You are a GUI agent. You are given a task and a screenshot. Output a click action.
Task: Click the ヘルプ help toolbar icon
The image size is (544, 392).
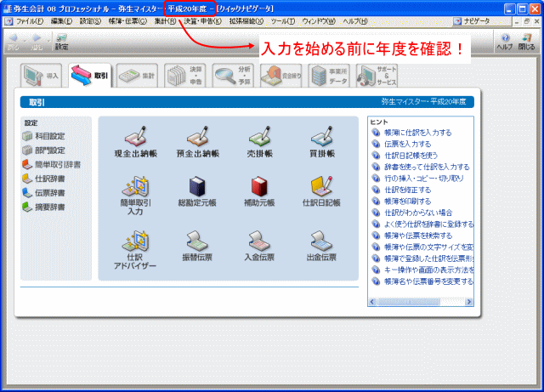coord(505,42)
